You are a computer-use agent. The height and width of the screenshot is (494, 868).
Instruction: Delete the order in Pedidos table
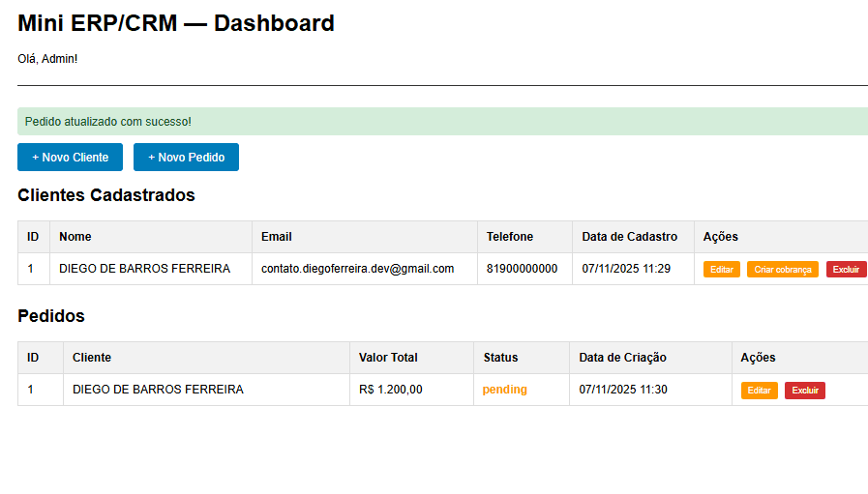[x=804, y=391]
